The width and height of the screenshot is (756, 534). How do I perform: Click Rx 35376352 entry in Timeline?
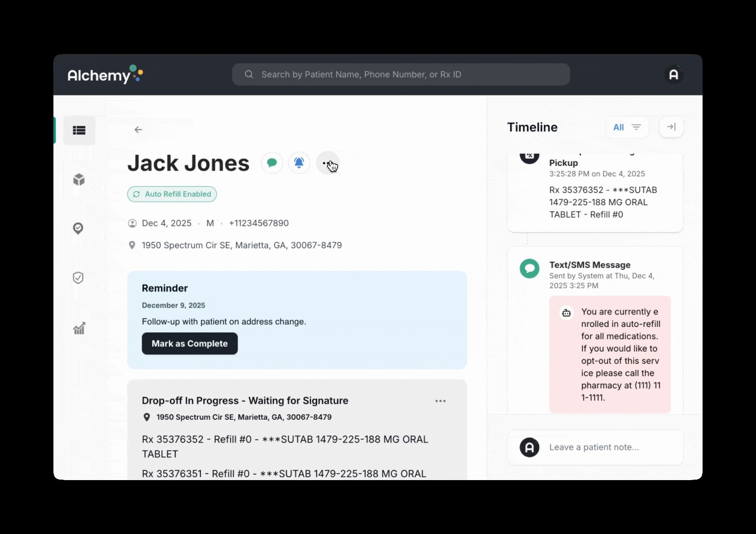pos(603,202)
